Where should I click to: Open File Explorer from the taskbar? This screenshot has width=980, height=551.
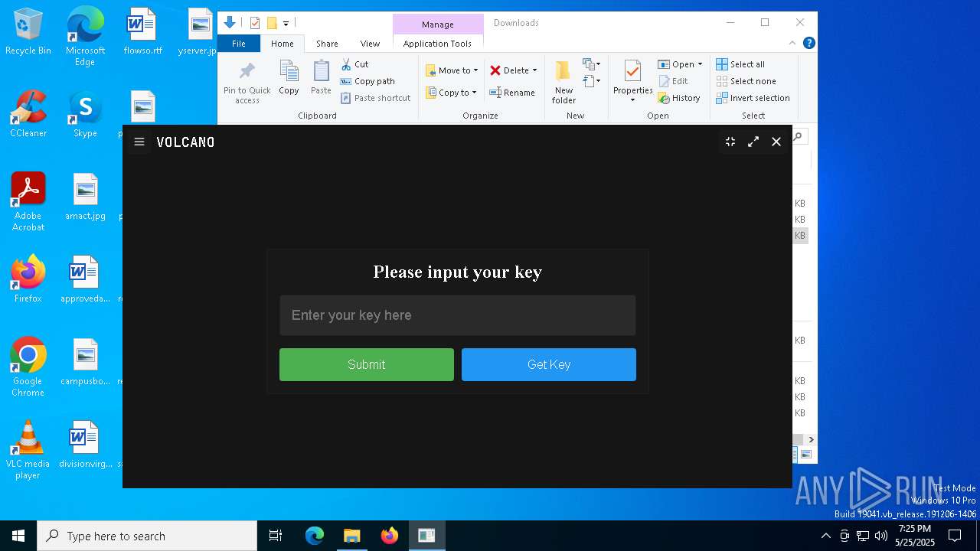[x=351, y=536]
